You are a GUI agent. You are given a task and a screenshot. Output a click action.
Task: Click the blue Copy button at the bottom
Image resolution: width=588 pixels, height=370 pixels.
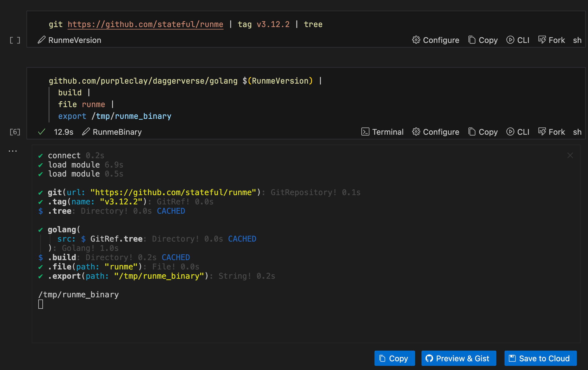click(x=395, y=358)
